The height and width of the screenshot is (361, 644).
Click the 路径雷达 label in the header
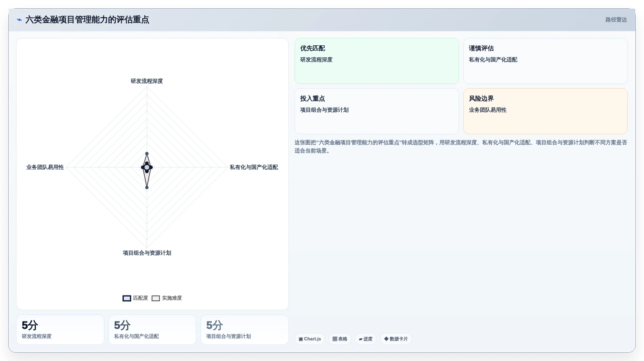click(x=616, y=20)
